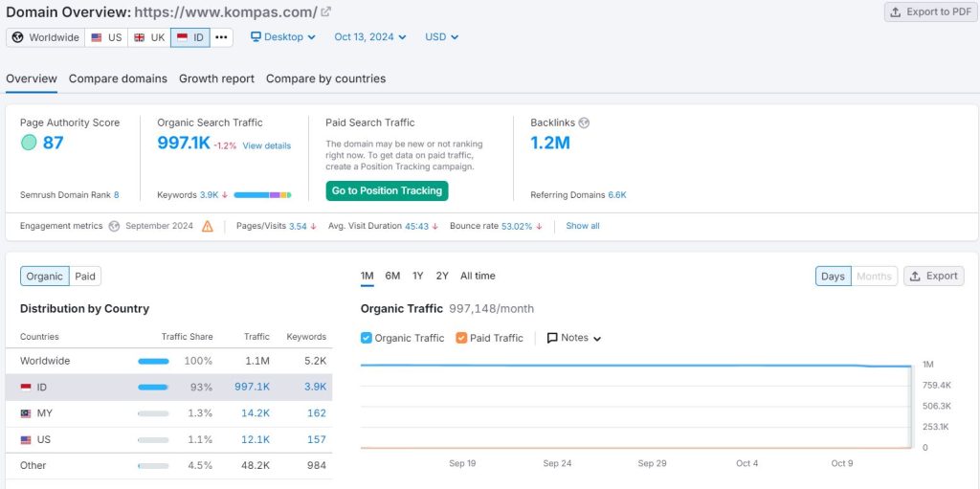The height and width of the screenshot is (489, 980).
Task: Select the 2Y time range
Action: [x=442, y=276]
